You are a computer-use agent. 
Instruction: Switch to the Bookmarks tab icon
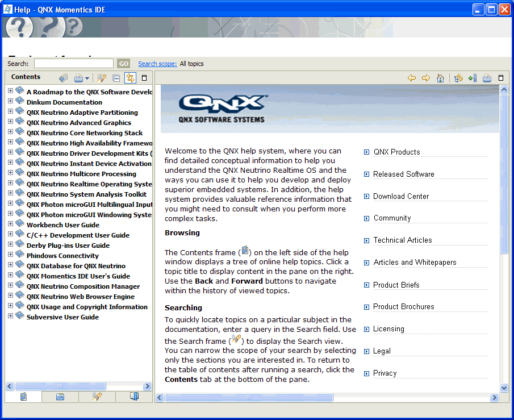pos(134,397)
